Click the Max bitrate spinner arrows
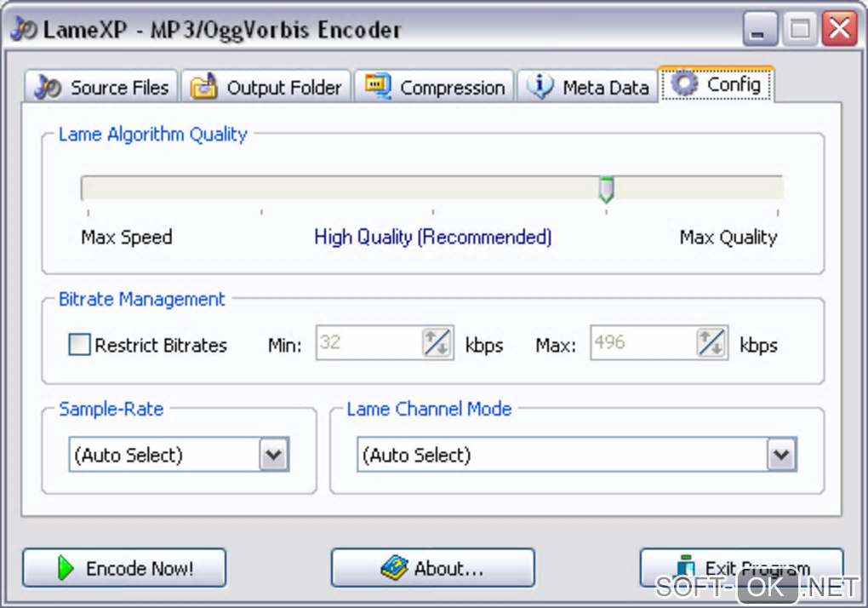 (711, 343)
